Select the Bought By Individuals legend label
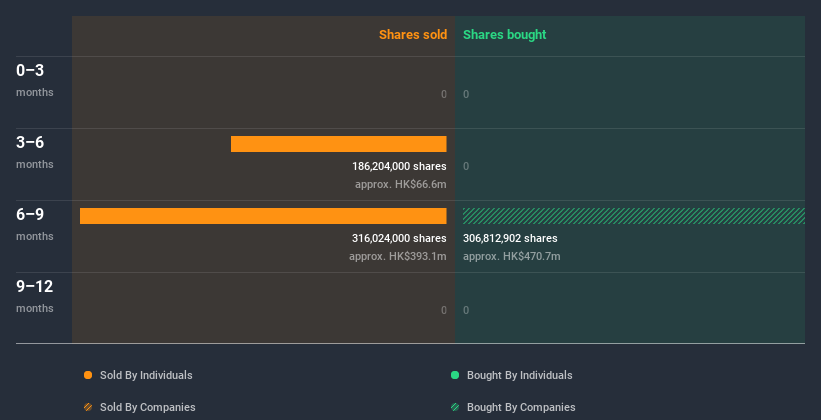The width and height of the screenshot is (821, 420). (x=519, y=375)
